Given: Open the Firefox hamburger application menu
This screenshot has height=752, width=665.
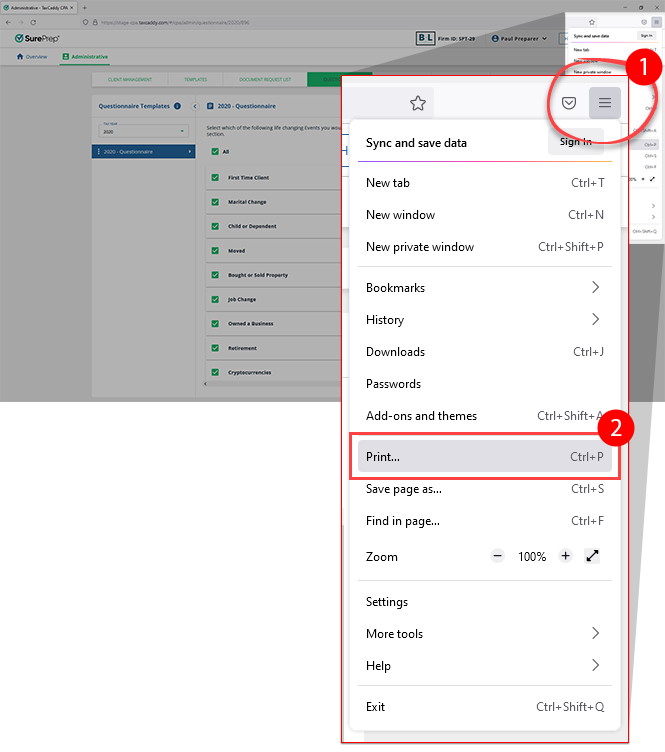Looking at the screenshot, I should [x=605, y=103].
